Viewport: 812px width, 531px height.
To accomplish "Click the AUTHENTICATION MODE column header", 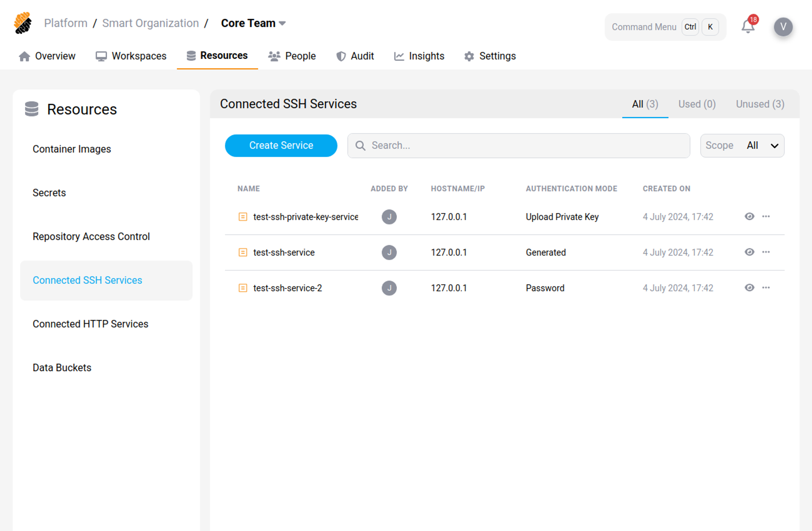I will click(x=571, y=188).
